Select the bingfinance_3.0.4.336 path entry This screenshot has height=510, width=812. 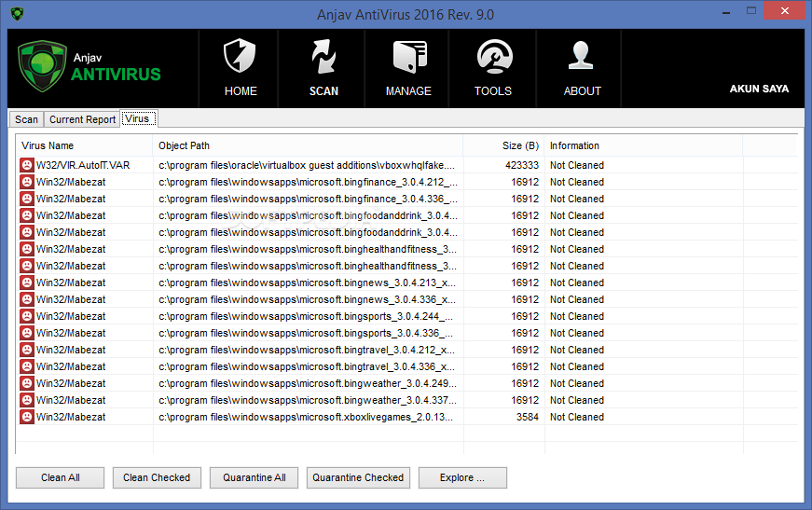(x=309, y=199)
